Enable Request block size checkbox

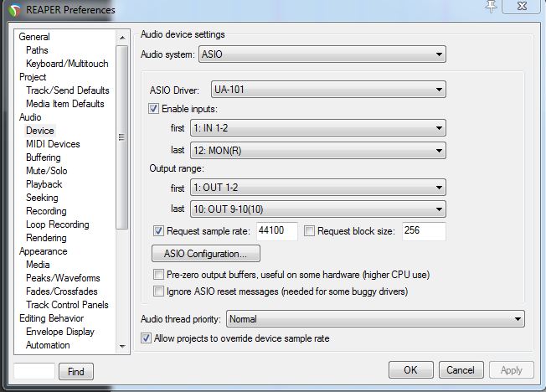(309, 230)
